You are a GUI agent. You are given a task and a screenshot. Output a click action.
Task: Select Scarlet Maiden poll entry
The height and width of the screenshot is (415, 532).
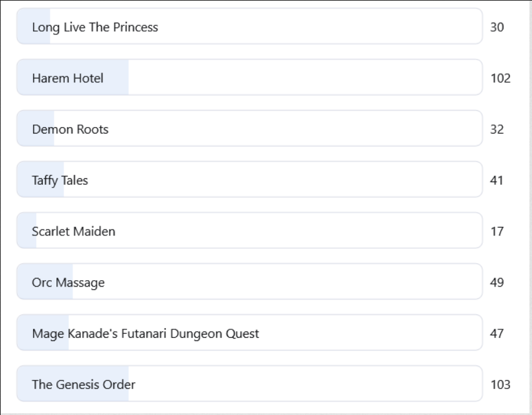pyautogui.click(x=249, y=230)
